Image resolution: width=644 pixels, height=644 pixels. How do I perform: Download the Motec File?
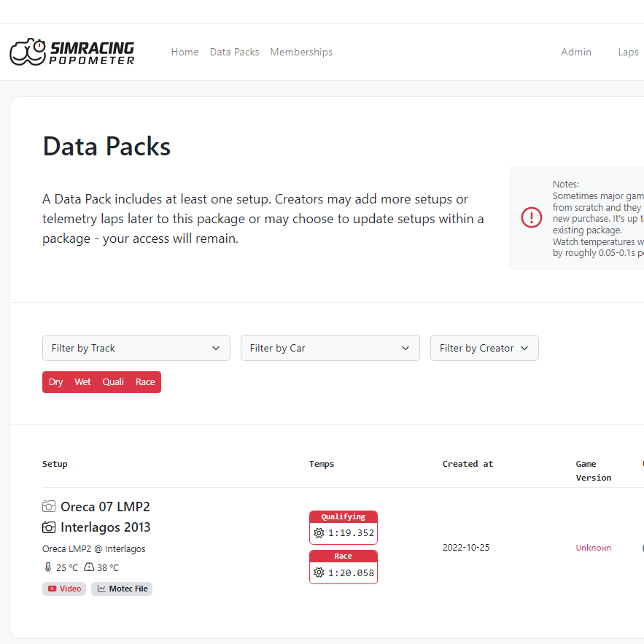[x=122, y=589]
